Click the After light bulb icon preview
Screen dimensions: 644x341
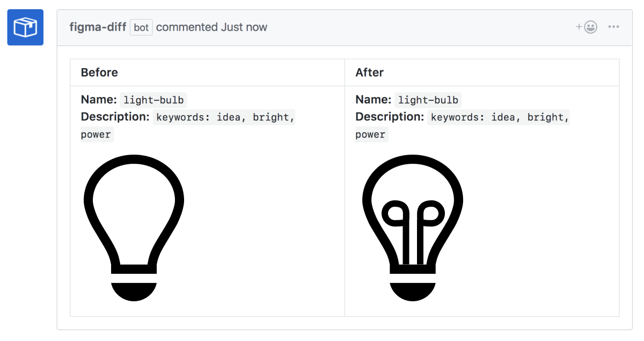point(412,227)
